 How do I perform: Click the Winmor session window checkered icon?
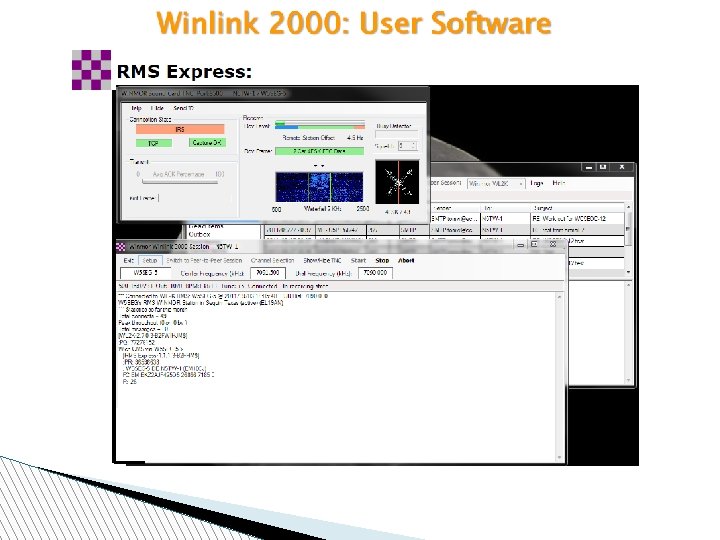121,247
